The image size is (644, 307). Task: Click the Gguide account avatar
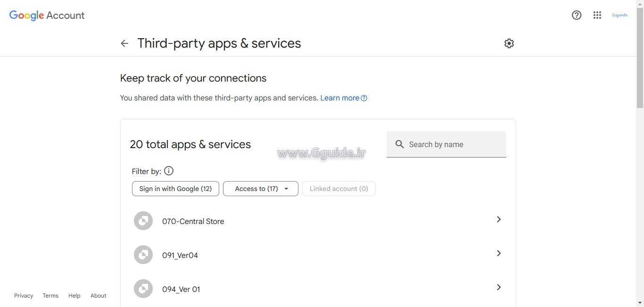619,15
